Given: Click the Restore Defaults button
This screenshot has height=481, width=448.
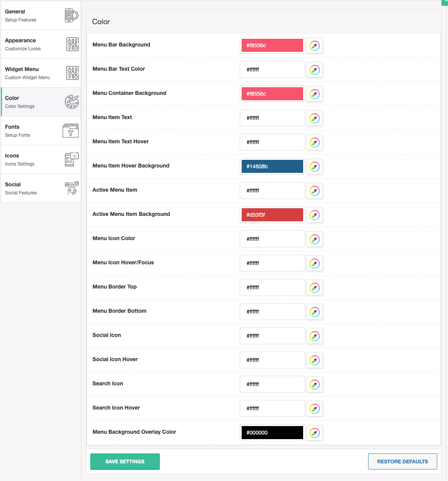Looking at the screenshot, I should [402, 461].
